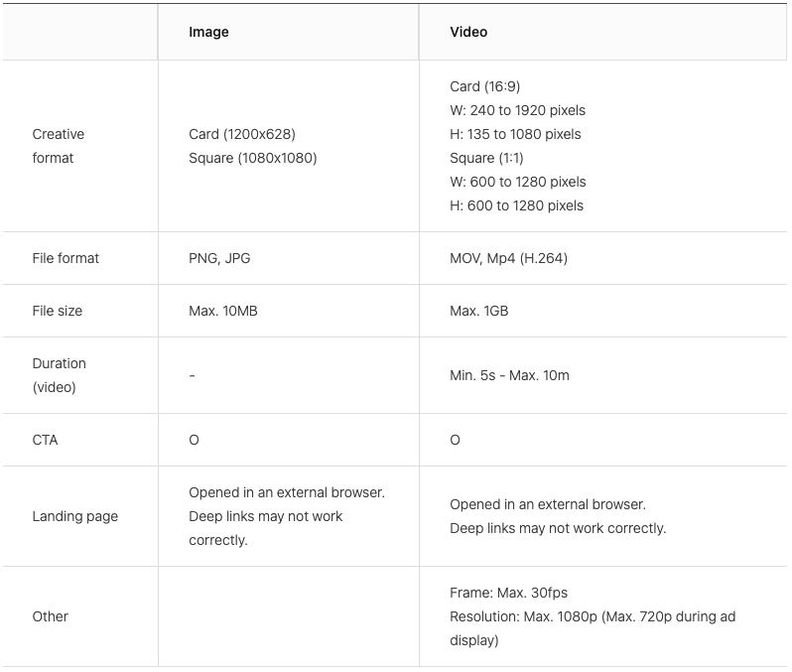Select the File format row label
Screen dimensions: 792x672
coord(66,258)
